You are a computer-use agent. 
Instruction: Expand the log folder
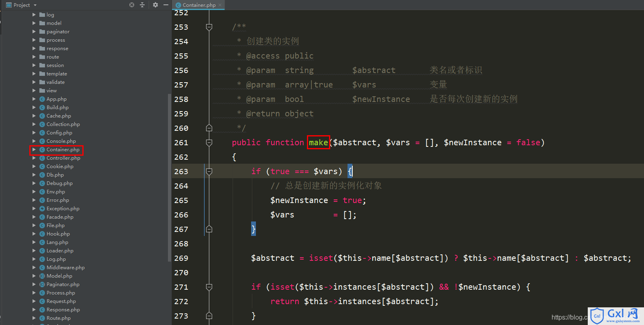pos(34,15)
